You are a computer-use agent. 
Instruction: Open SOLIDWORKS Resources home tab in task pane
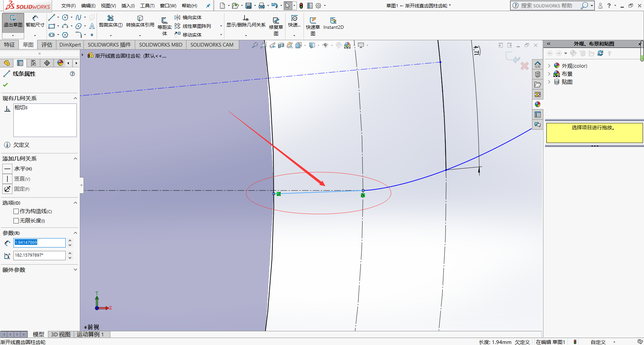click(538, 65)
